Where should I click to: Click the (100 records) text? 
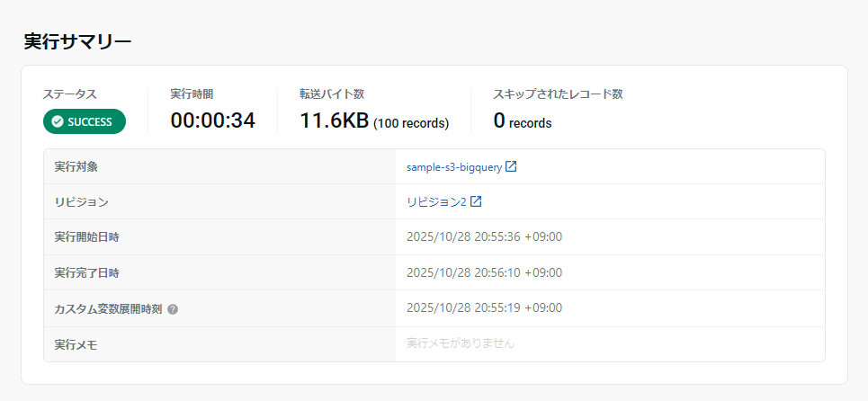[411, 123]
